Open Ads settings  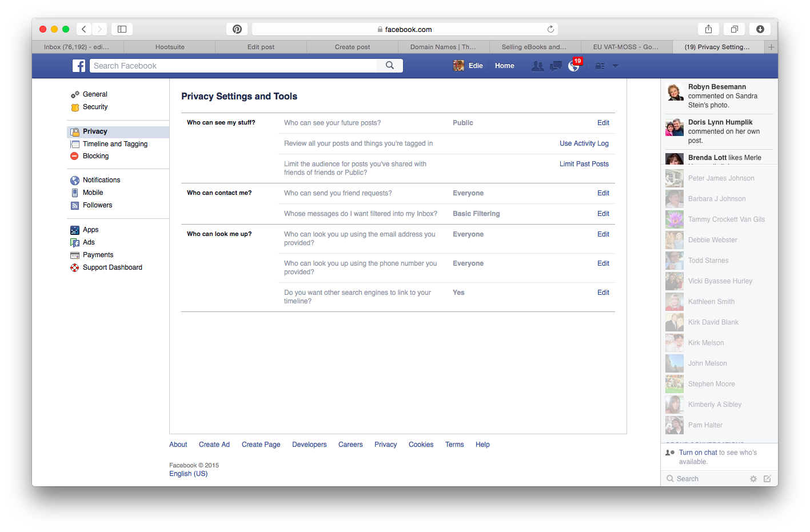[89, 242]
